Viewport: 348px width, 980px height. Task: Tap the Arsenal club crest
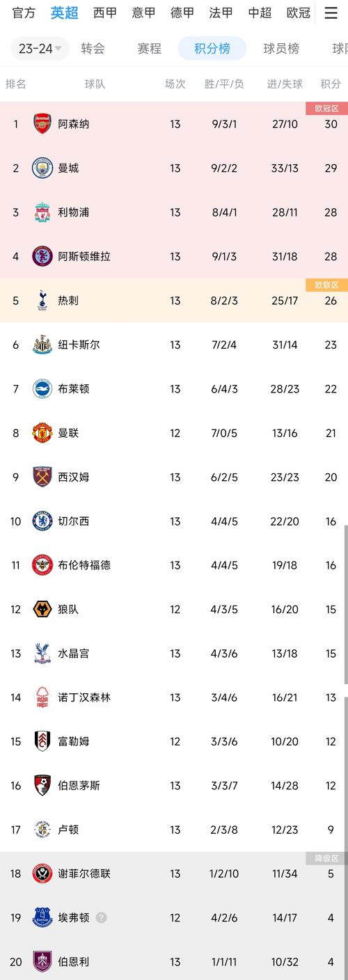point(42,124)
